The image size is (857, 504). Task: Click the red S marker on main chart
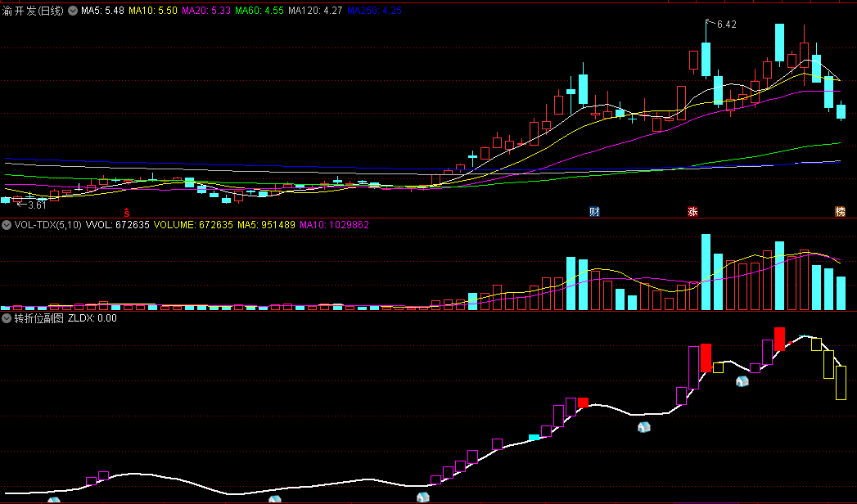(x=127, y=213)
